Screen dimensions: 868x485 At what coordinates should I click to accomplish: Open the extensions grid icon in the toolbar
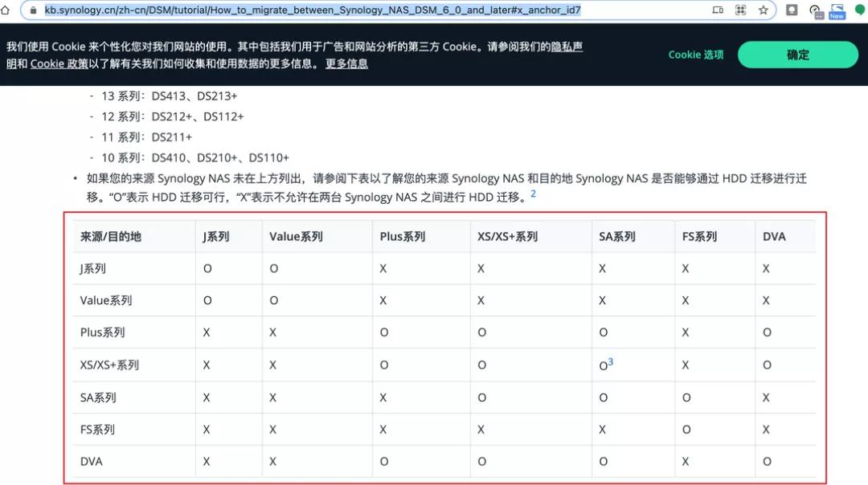tap(740, 10)
